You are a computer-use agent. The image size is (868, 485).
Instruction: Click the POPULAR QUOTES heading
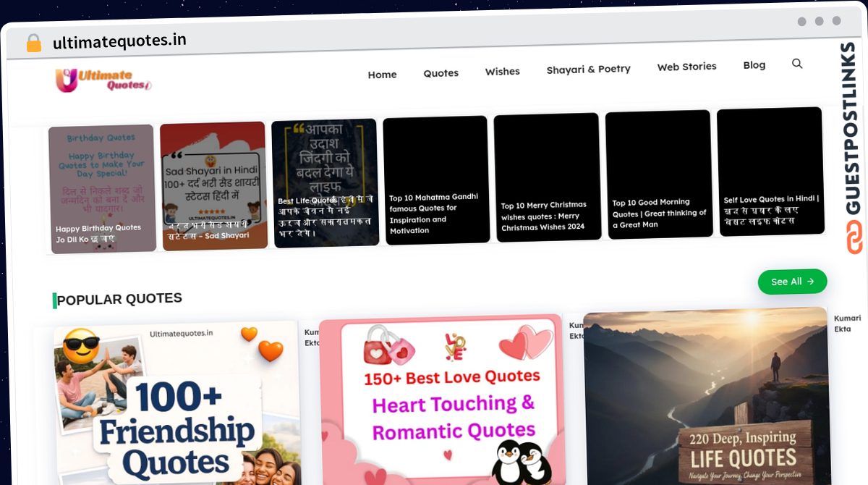point(119,299)
